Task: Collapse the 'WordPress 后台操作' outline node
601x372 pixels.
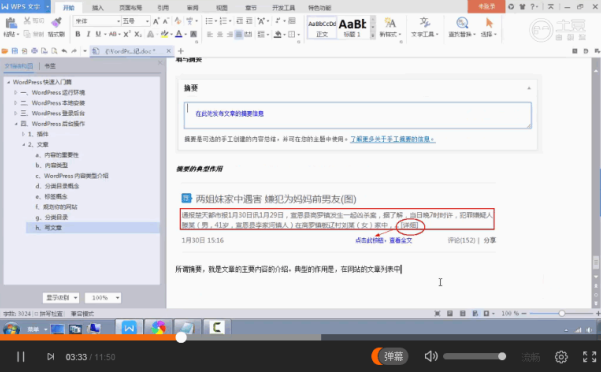Action: tap(16, 124)
